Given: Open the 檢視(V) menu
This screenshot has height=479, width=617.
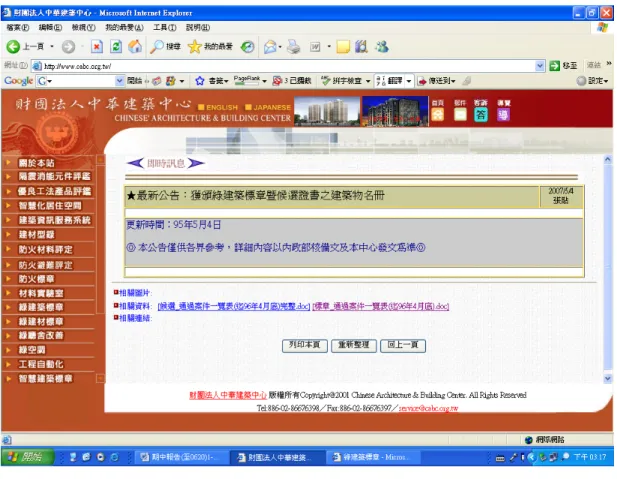Looking at the screenshot, I should point(83,28).
